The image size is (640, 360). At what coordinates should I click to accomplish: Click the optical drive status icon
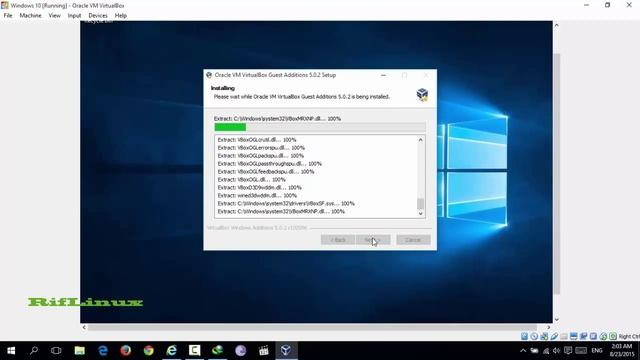(x=534, y=336)
